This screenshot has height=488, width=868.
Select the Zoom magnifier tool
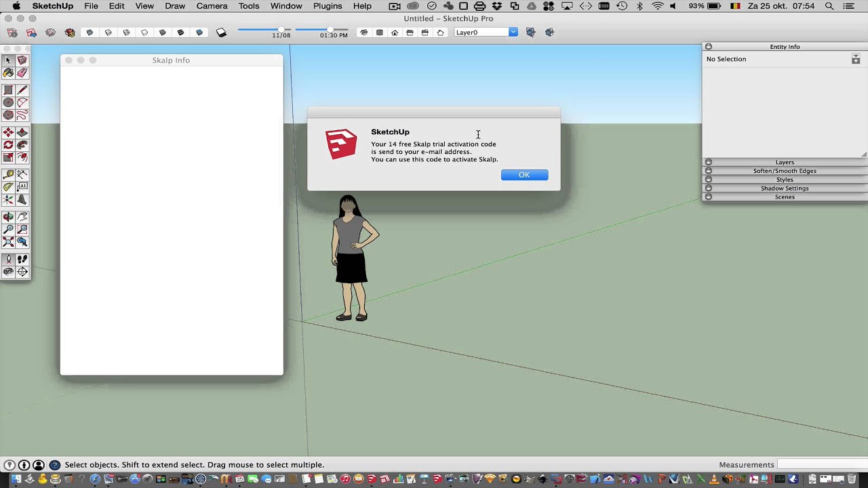click(x=8, y=229)
